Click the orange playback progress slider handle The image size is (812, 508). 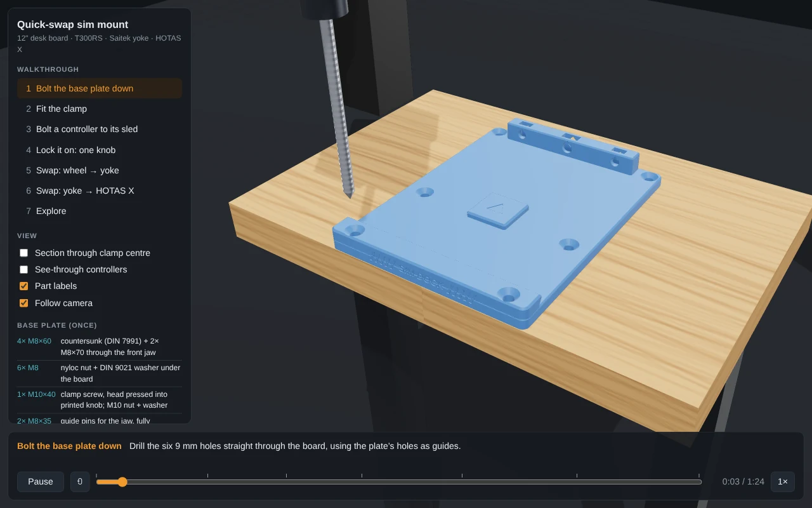(x=122, y=482)
